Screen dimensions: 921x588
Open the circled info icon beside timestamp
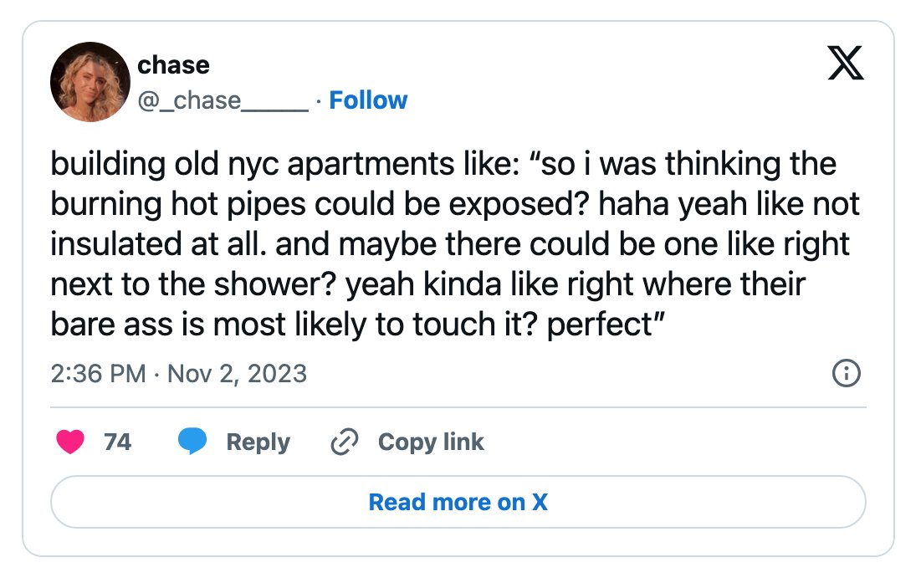tap(847, 373)
